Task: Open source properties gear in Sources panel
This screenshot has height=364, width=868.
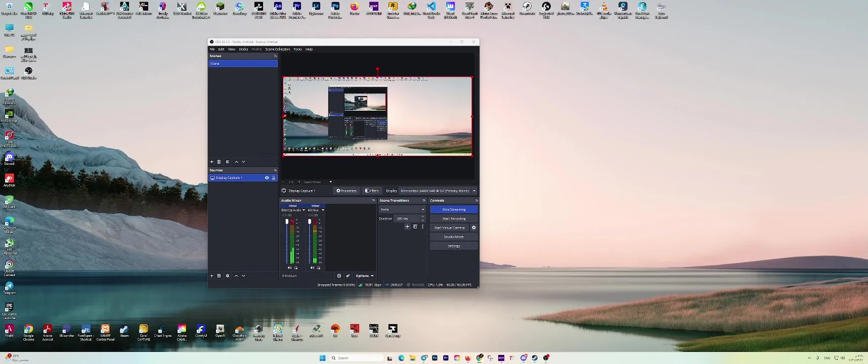Action: coord(228,276)
